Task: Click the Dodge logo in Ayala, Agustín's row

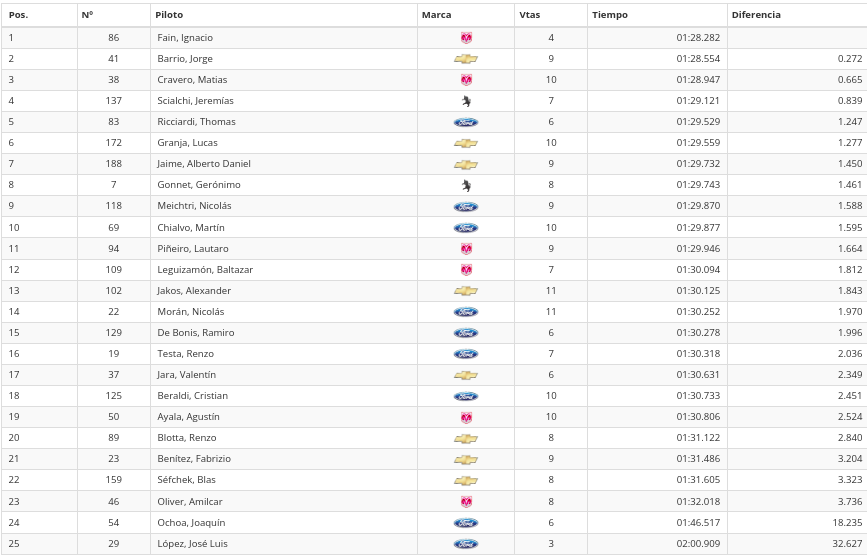Action: coord(466,417)
